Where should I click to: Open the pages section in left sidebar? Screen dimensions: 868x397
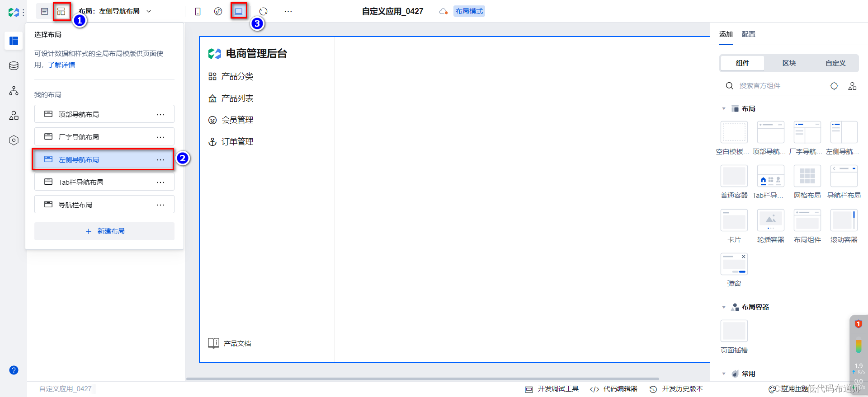click(14, 41)
